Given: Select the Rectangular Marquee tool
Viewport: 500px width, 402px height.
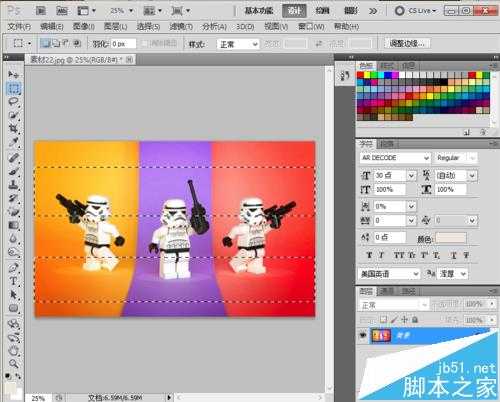Looking at the screenshot, I should tap(13, 88).
